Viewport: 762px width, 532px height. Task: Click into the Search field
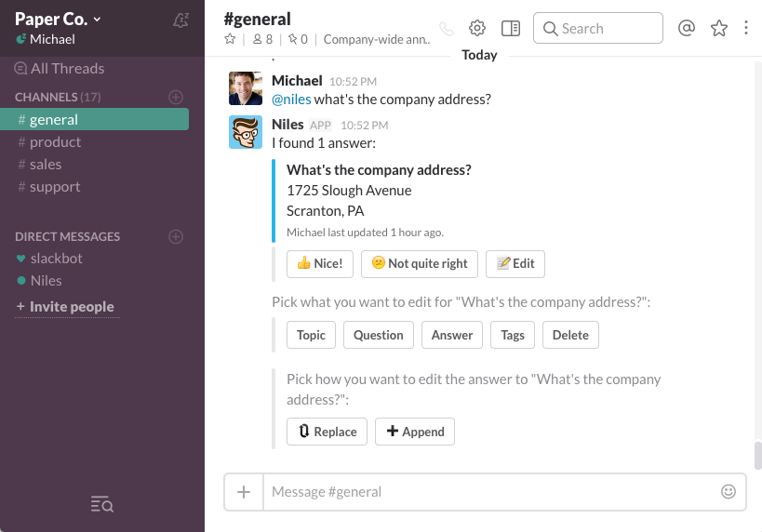click(607, 28)
